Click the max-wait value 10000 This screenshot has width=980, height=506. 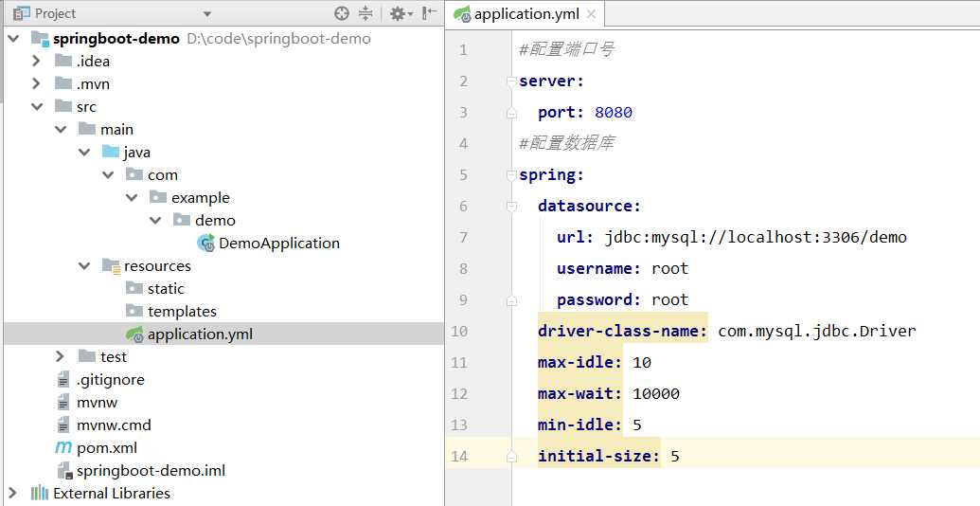coord(655,393)
